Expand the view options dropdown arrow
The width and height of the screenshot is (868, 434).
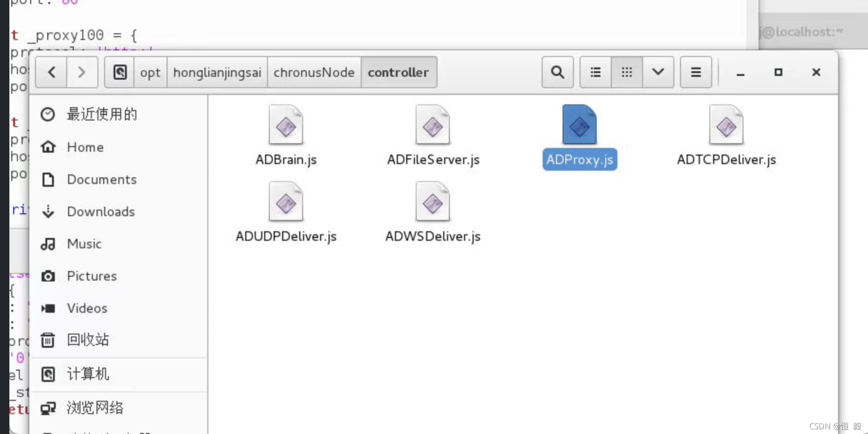click(x=658, y=72)
